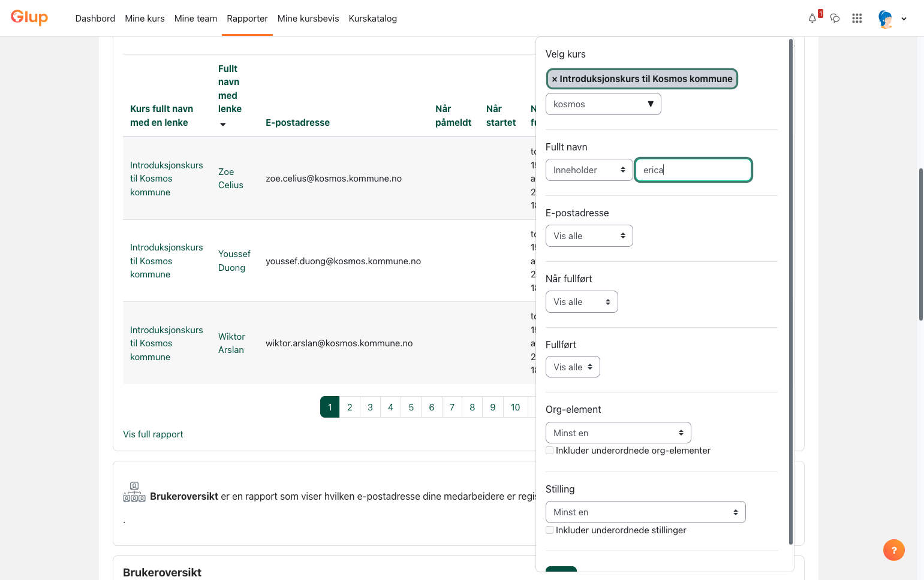Click the Fullt navn text field containing erica
This screenshot has width=924, height=580.
pyautogui.click(x=693, y=170)
